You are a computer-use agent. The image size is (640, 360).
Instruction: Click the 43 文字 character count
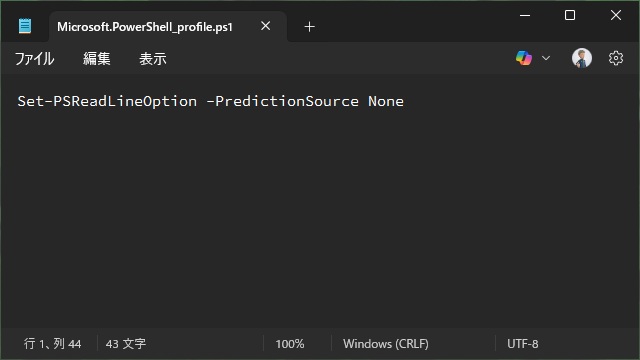tap(126, 344)
